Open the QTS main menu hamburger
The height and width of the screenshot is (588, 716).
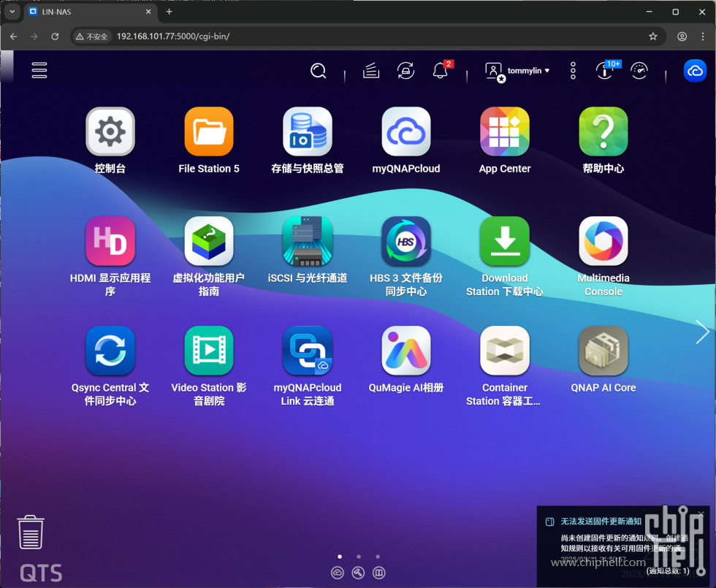coord(39,70)
